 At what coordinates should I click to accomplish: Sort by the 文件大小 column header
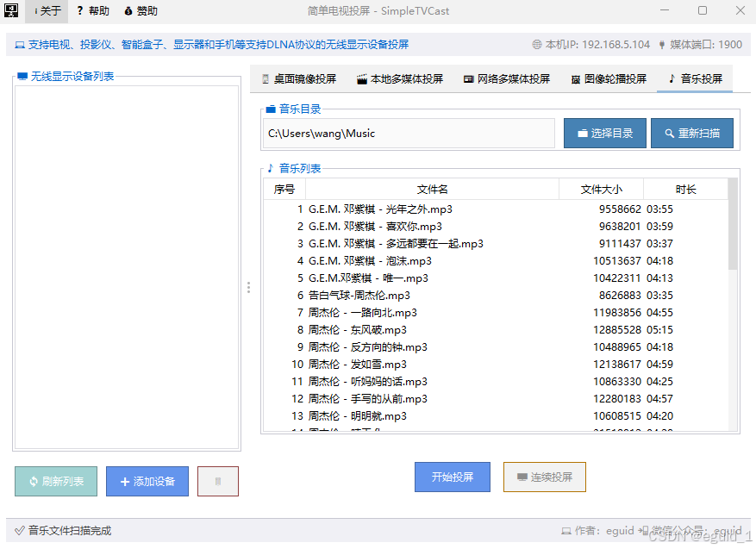[601, 190]
